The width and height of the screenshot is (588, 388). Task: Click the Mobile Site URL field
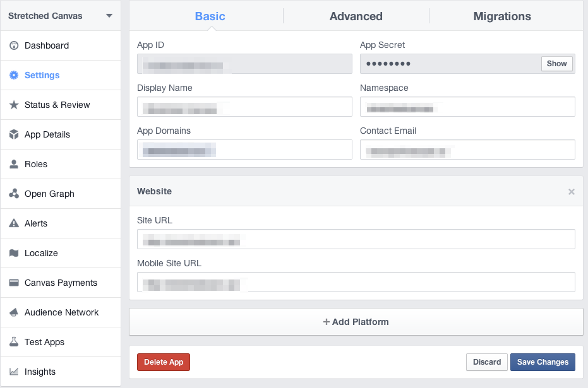pyautogui.click(x=356, y=282)
